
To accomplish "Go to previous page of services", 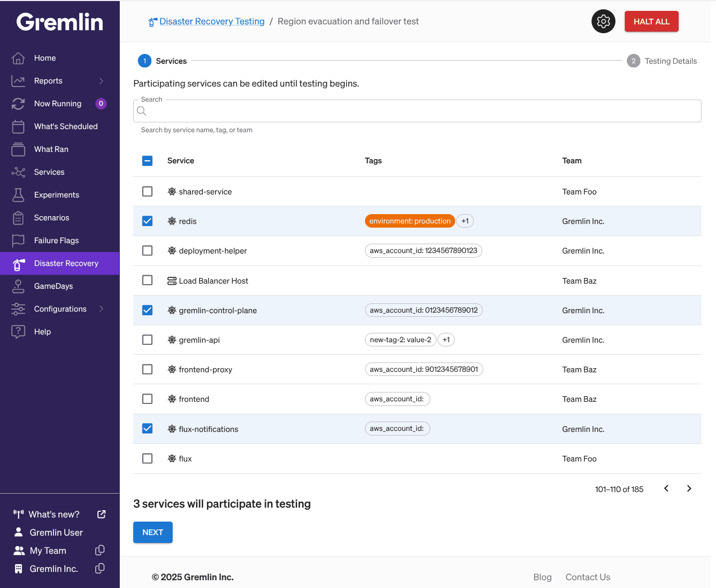I will 666,488.
